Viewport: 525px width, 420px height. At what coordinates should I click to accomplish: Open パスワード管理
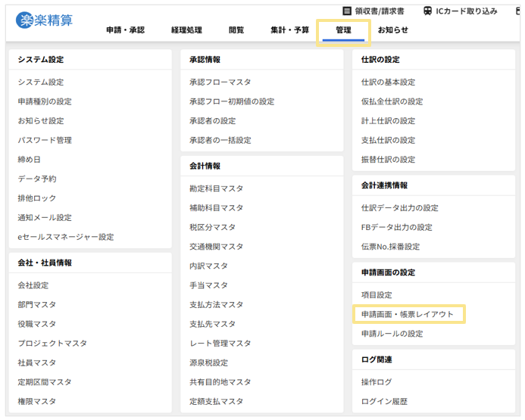(x=45, y=140)
